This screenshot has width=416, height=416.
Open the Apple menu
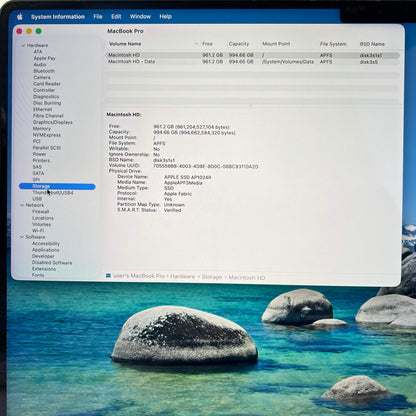coord(20,17)
